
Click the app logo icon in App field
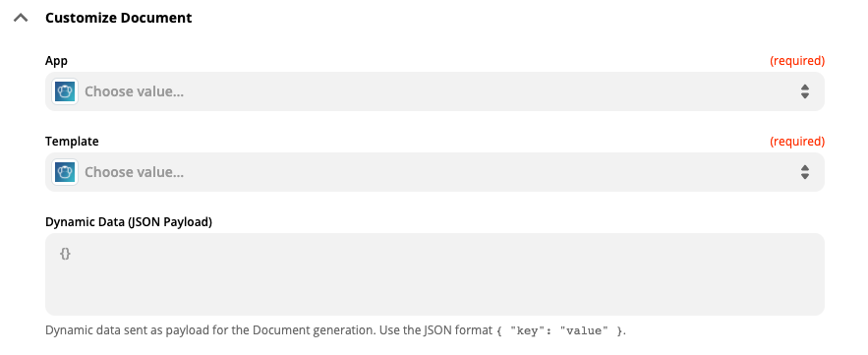pyautogui.click(x=65, y=91)
